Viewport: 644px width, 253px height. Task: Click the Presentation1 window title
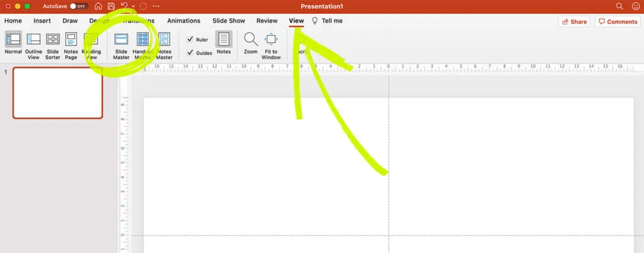(x=321, y=6)
